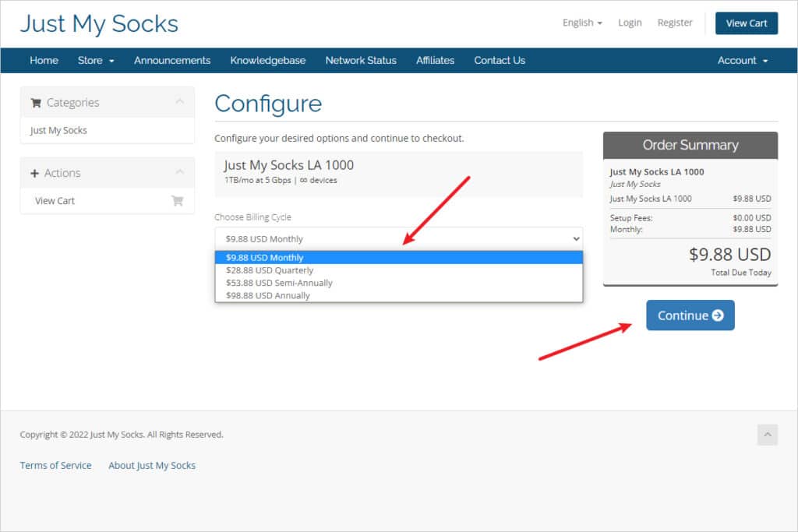Screen dimensions: 798x532
Task: Open the Knowledgebase menu item
Action: click(x=268, y=61)
